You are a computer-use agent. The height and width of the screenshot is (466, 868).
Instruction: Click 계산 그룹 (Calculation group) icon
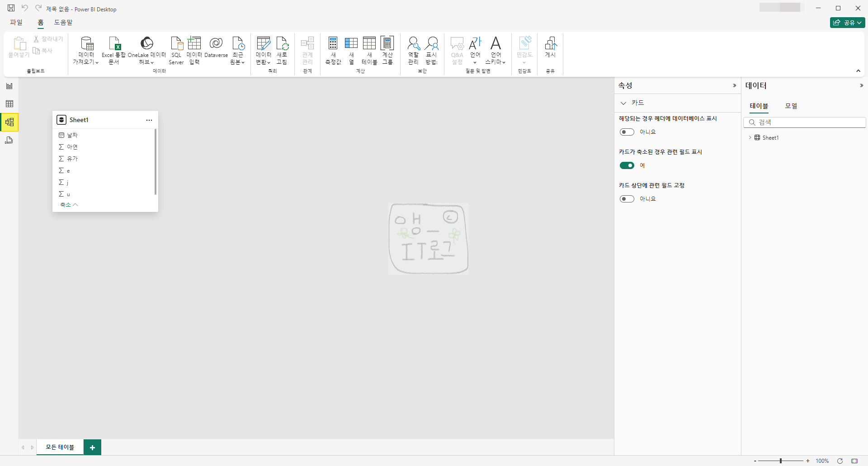click(387, 51)
